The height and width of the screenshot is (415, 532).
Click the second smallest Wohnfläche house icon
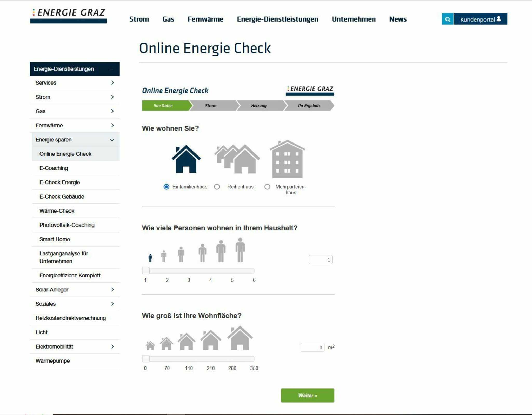click(166, 344)
